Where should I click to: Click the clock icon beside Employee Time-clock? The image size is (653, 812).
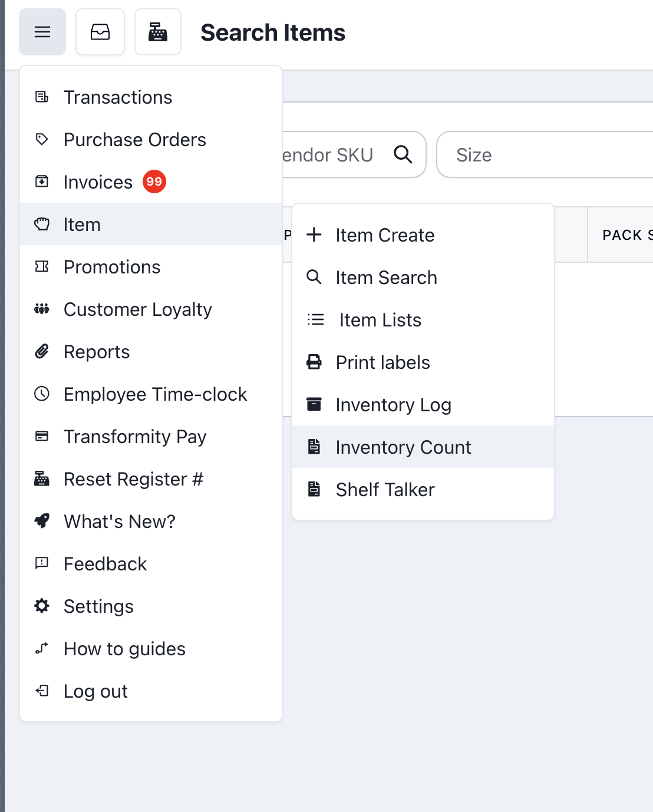(42, 394)
